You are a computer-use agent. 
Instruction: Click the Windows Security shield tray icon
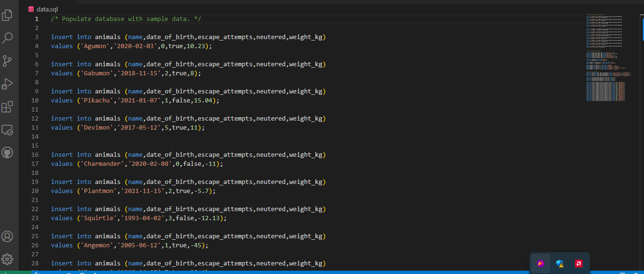pyautogui.click(x=560, y=264)
